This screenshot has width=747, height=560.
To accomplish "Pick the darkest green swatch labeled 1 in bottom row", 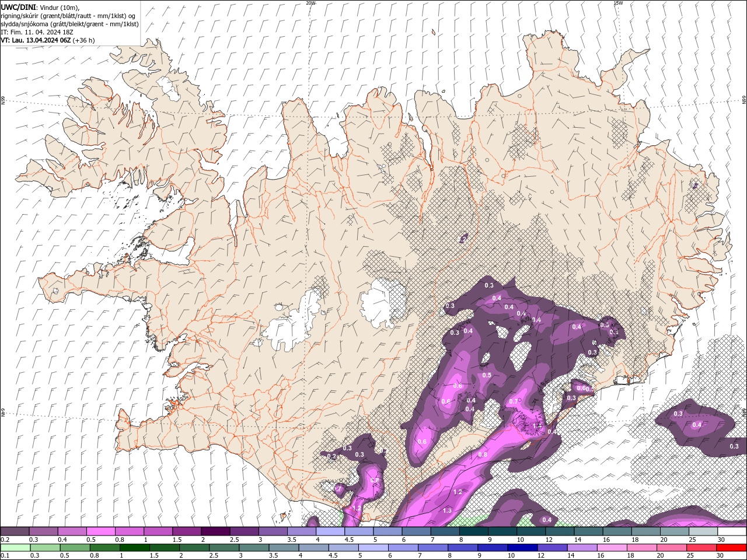I will click(134, 548).
